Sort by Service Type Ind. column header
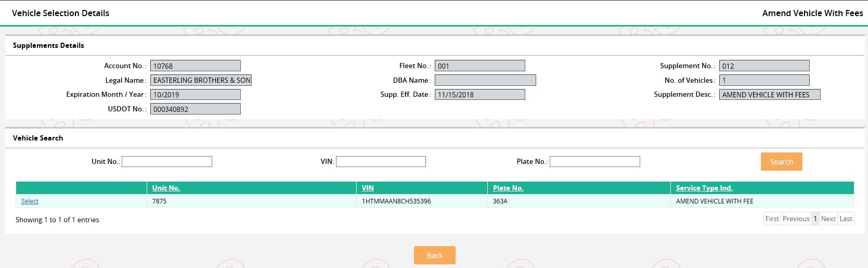The image size is (868, 268). click(704, 188)
